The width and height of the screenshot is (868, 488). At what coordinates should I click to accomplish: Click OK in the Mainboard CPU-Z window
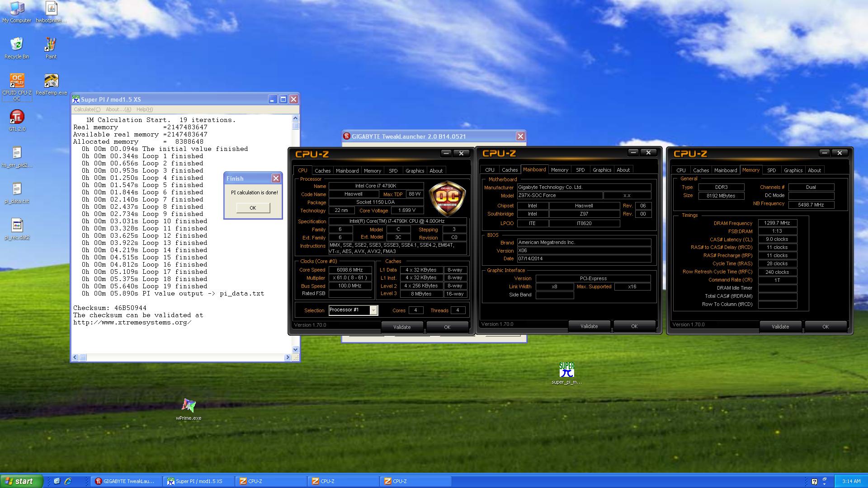pos(634,326)
